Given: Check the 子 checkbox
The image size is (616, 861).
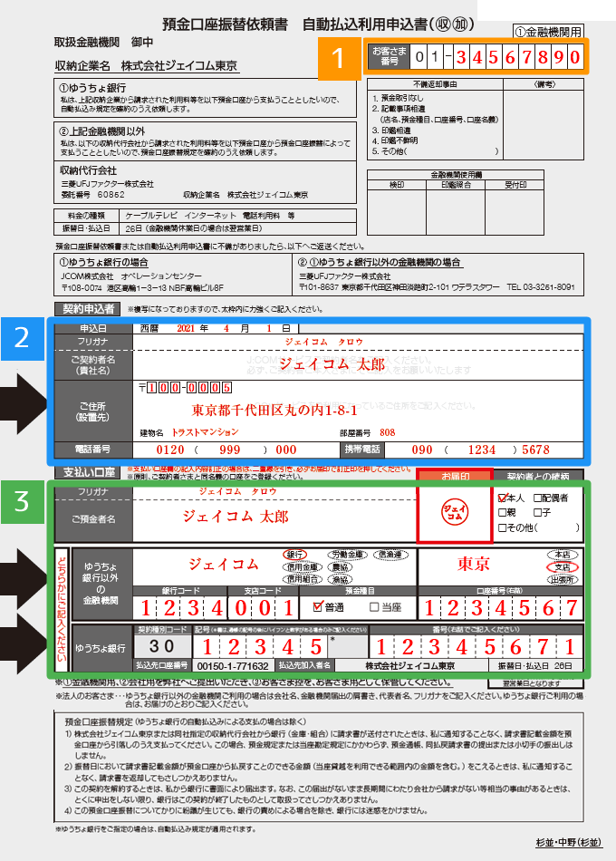Looking at the screenshot, I should click(x=537, y=512).
